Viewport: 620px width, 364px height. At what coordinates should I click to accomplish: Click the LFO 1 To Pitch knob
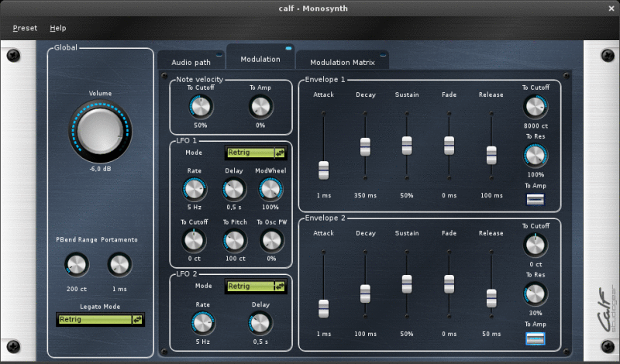click(x=233, y=241)
